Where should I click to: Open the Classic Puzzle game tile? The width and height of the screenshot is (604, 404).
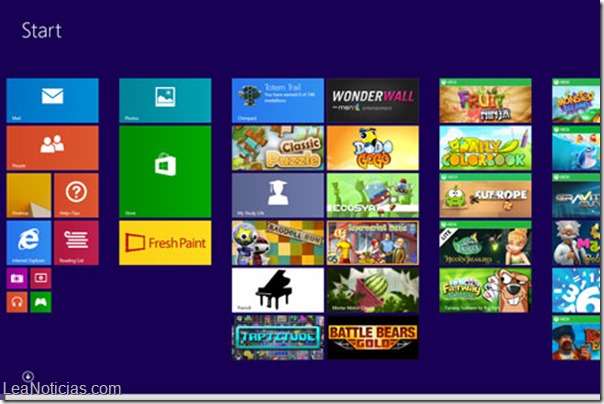coord(278,148)
